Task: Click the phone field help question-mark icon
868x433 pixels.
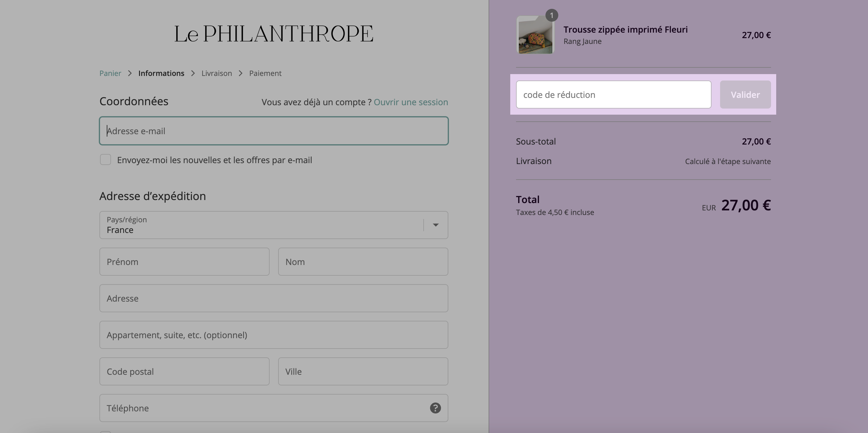Action: click(x=435, y=408)
